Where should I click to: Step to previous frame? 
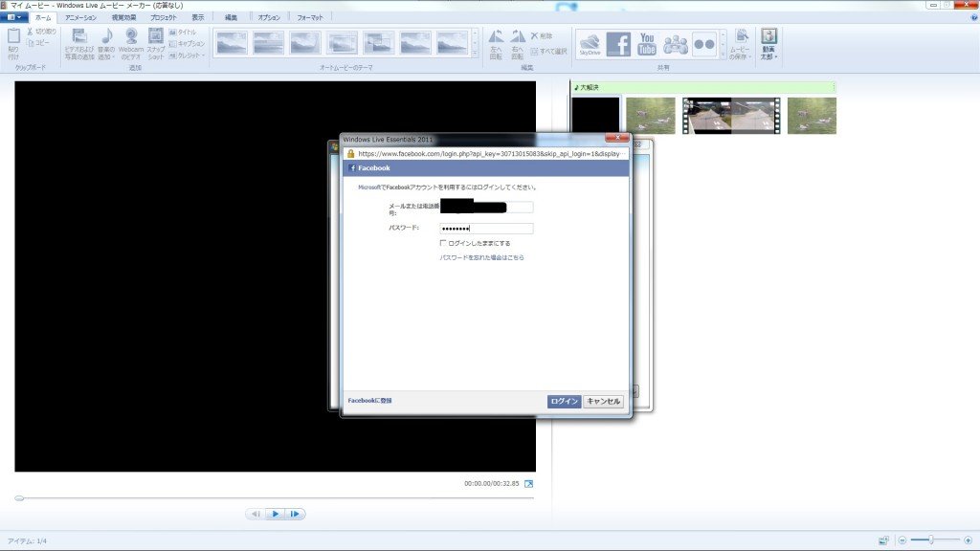click(x=256, y=514)
